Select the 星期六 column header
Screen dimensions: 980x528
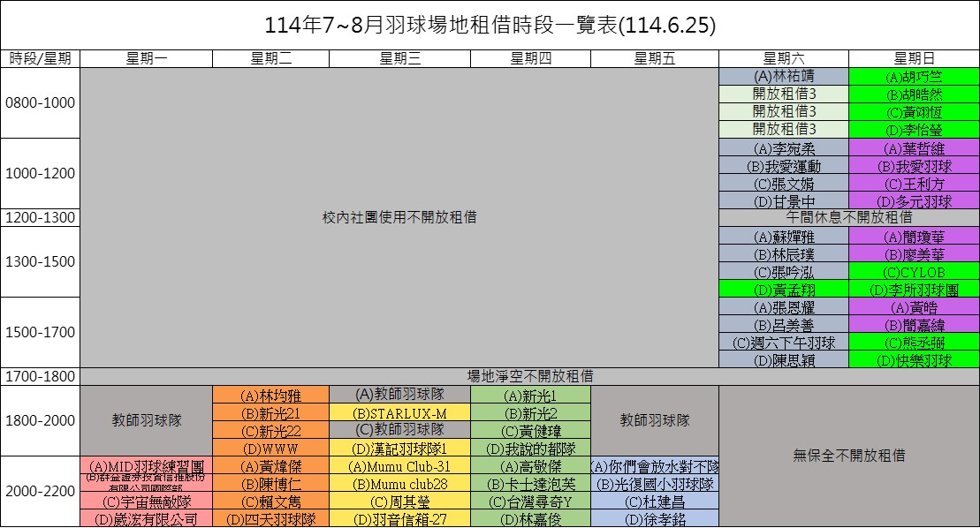pyautogui.click(x=784, y=58)
